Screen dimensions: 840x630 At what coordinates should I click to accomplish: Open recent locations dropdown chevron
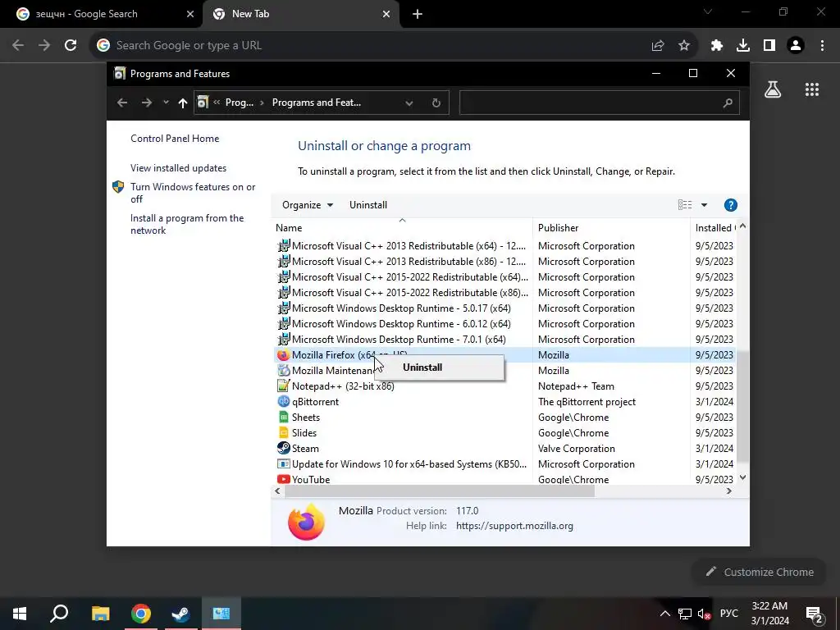[x=166, y=103]
